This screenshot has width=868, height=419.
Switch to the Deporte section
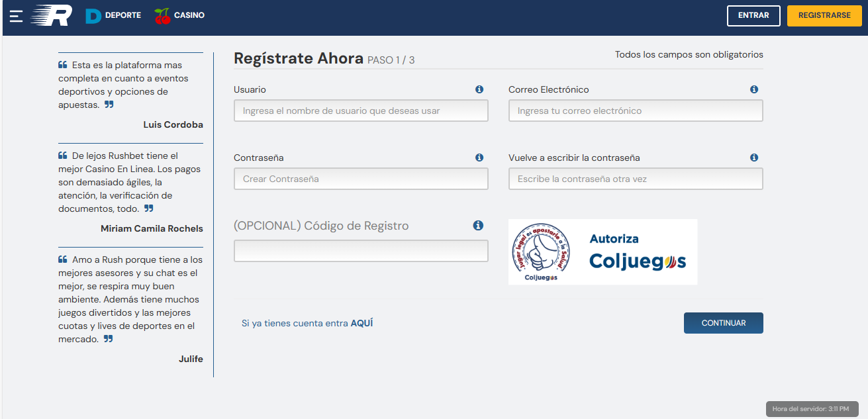tap(123, 15)
